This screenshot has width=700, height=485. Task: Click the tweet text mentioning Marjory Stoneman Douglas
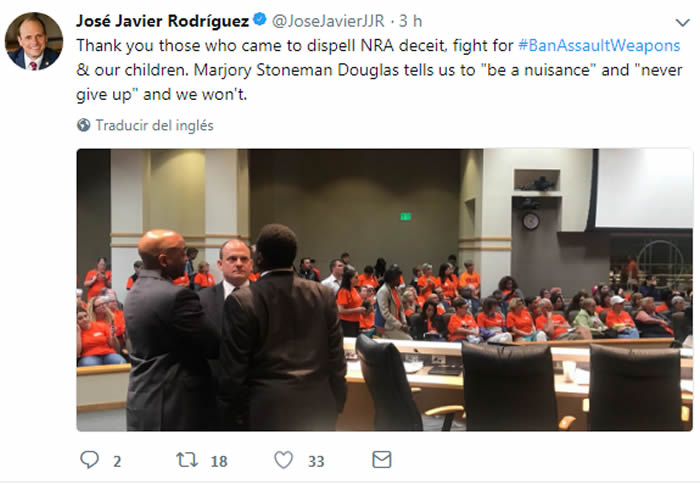pos(379,70)
